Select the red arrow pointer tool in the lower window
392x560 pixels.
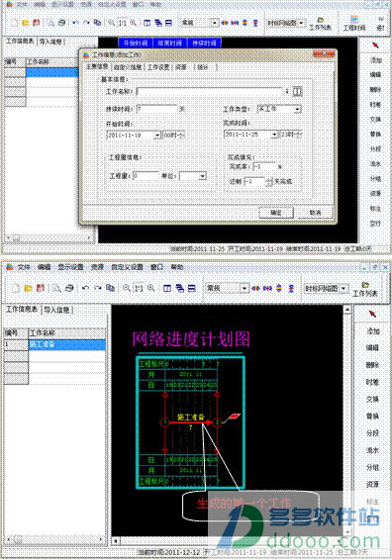click(x=372, y=314)
